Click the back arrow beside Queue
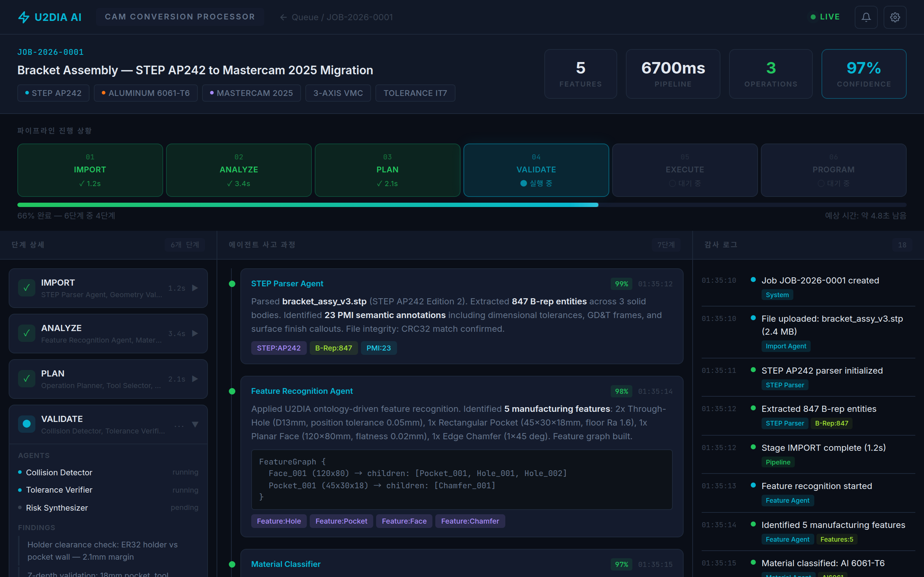The height and width of the screenshot is (577, 924). (283, 17)
